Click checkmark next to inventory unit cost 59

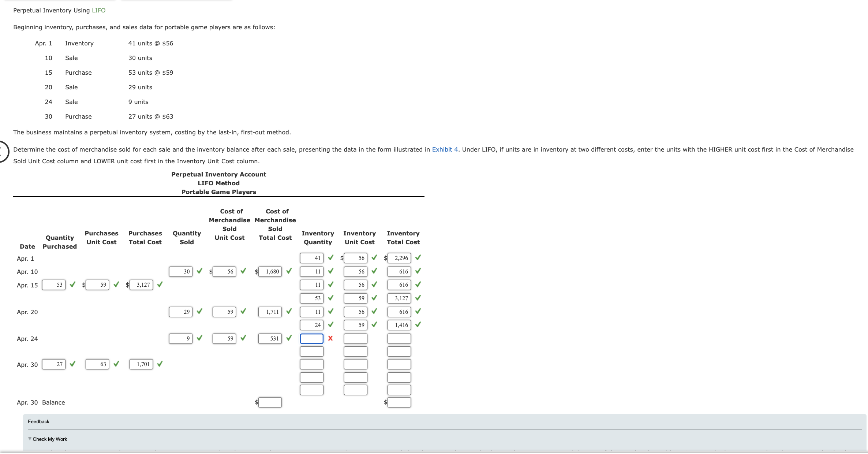(374, 298)
